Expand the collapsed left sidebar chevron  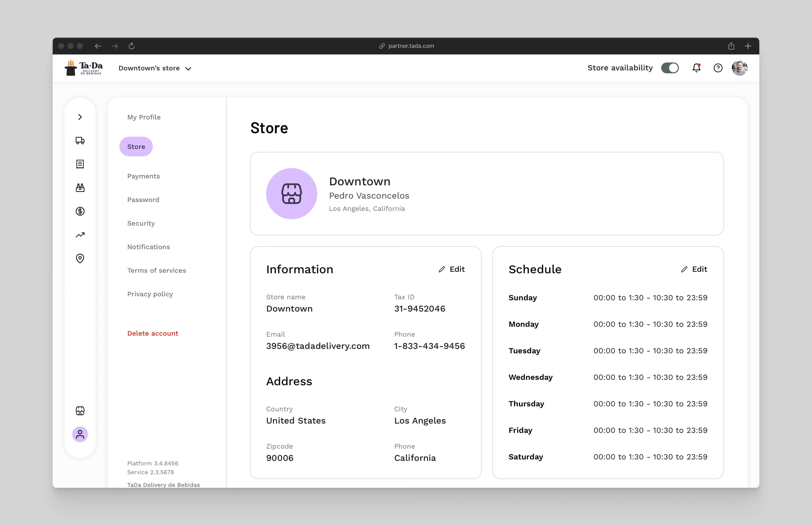(80, 117)
